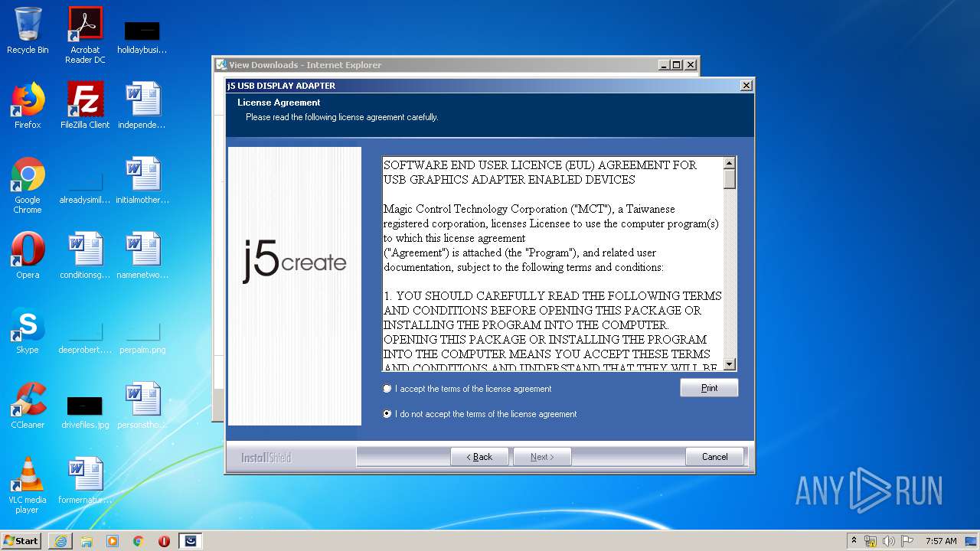Select the formernatur... Word document
Viewport: 980px width, 551px height.
pos(85,480)
